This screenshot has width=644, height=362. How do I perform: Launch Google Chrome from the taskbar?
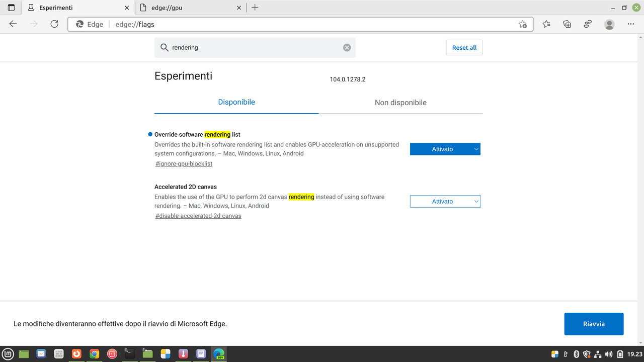click(94, 354)
